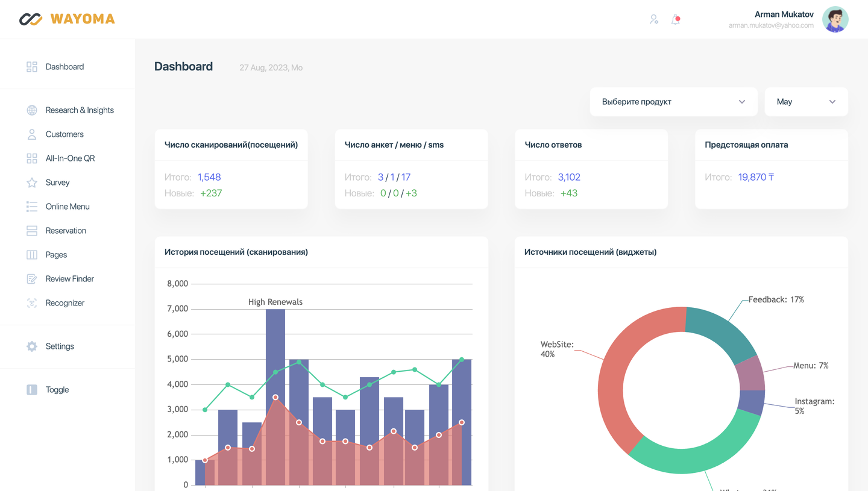
Task: Click the Settings gear icon
Action: 32,346
